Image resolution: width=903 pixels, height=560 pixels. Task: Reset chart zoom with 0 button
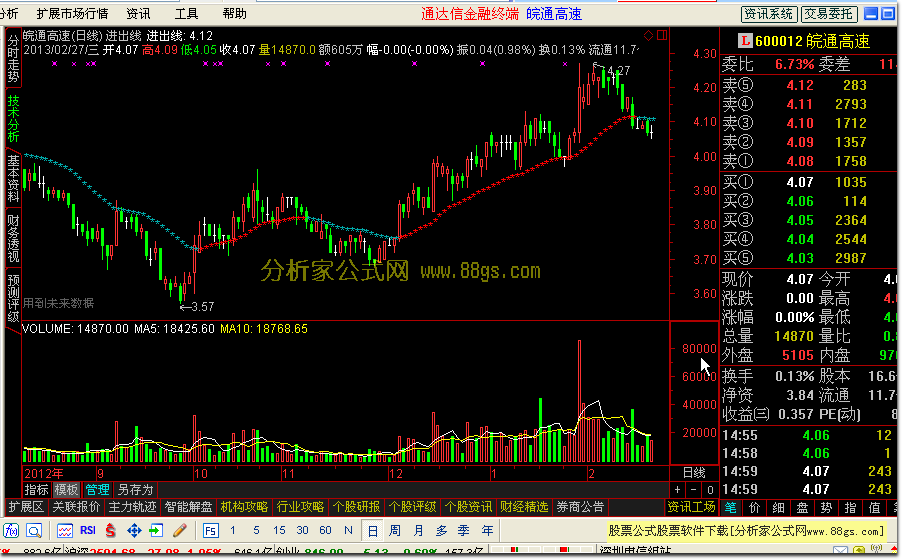tap(711, 490)
